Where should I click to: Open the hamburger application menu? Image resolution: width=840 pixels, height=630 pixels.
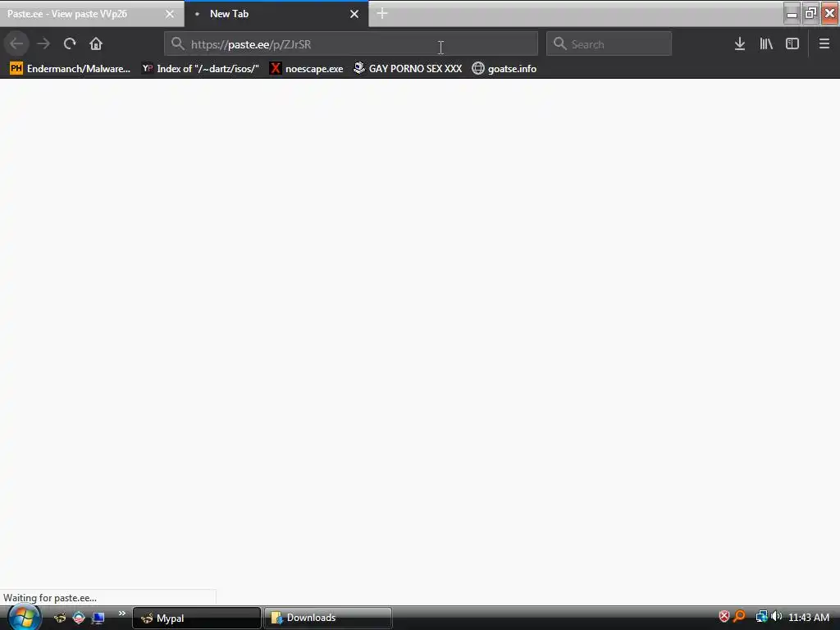coord(824,43)
